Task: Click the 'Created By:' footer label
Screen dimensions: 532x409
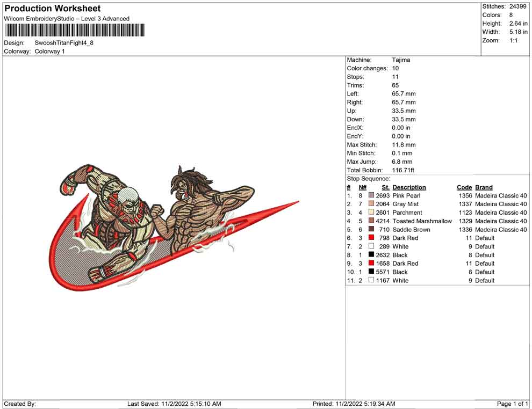Action: click(20, 404)
